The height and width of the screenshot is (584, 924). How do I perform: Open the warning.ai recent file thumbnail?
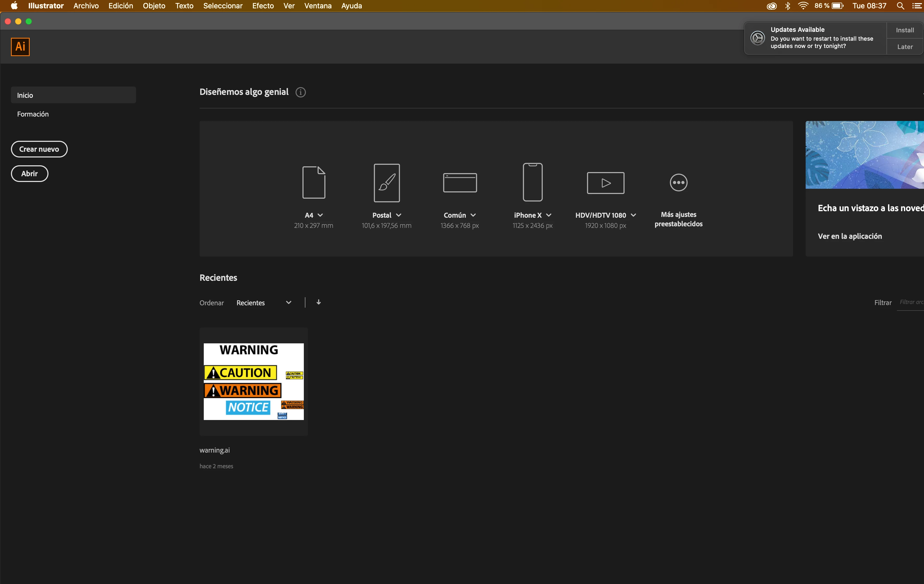253,381
